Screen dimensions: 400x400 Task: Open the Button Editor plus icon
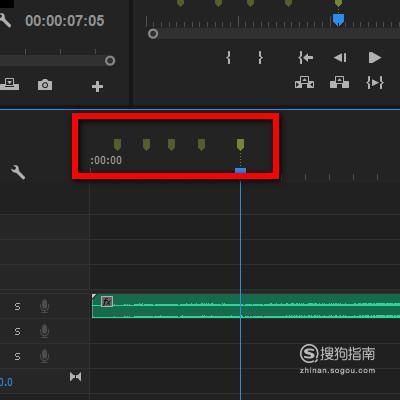[x=97, y=86]
